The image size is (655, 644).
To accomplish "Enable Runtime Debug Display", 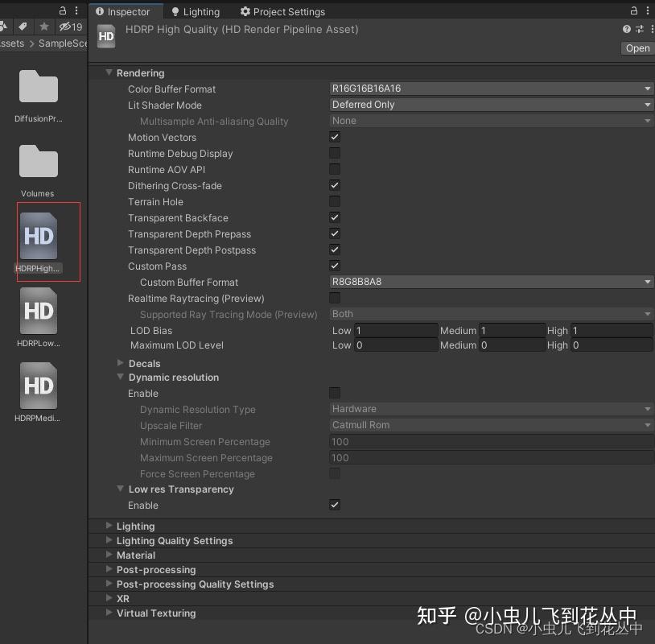I will [x=335, y=153].
